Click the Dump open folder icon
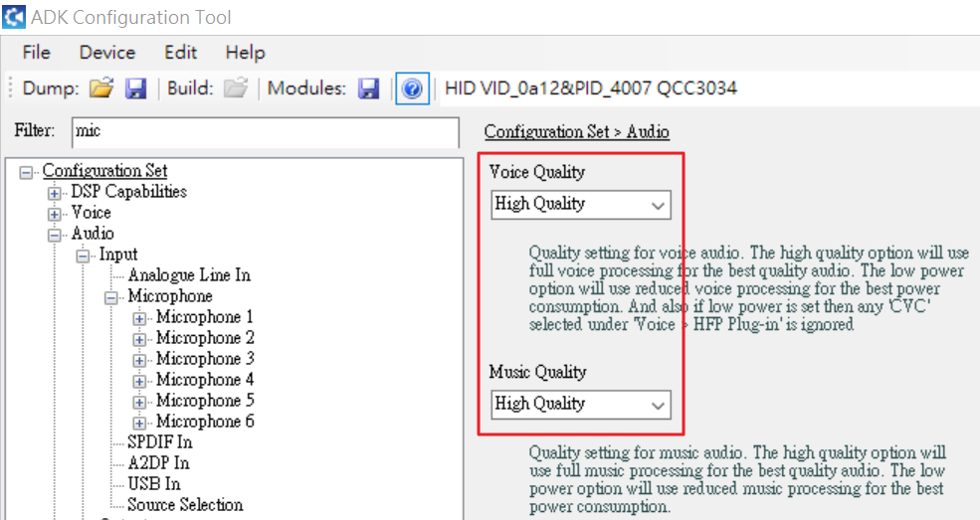The image size is (980, 520). coord(100,88)
